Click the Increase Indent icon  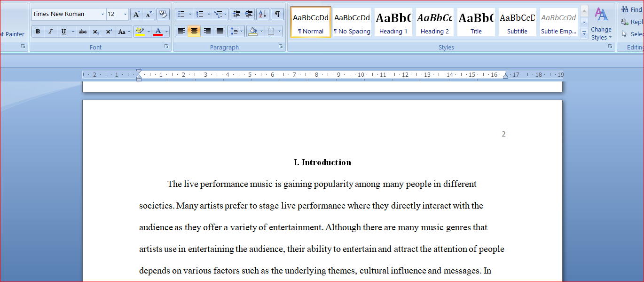click(249, 14)
